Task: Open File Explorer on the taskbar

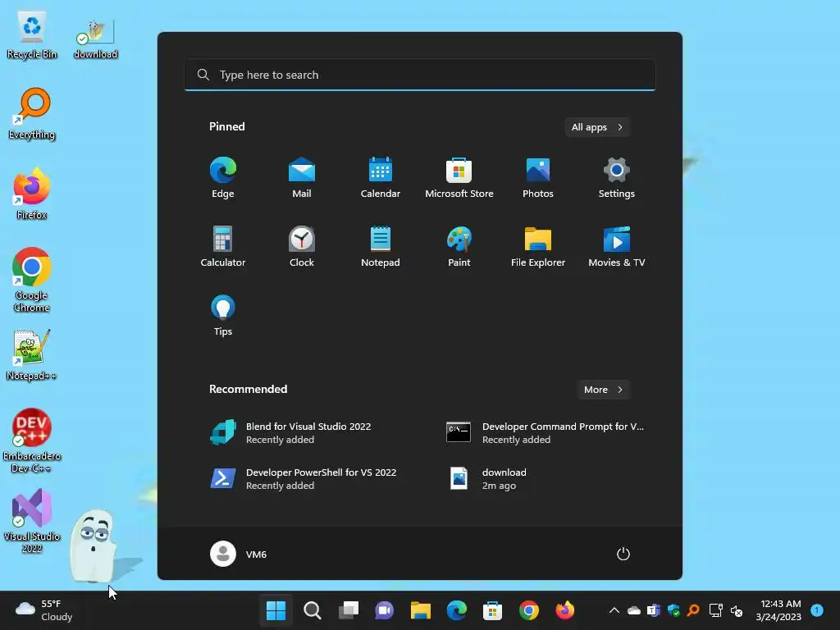Action: click(x=421, y=610)
